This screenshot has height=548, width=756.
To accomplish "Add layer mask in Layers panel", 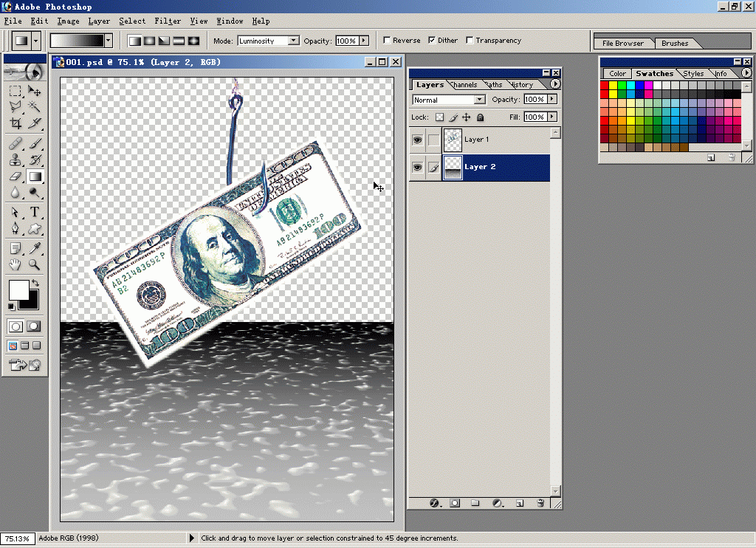I will click(455, 503).
